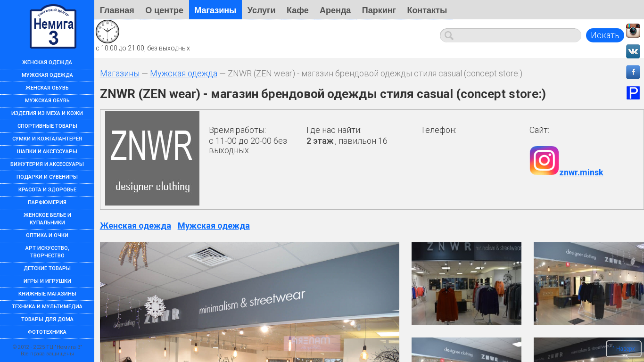The width and height of the screenshot is (644, 362).
Task: Click the "Сайт:" label
Action: [x=539, y=130]
